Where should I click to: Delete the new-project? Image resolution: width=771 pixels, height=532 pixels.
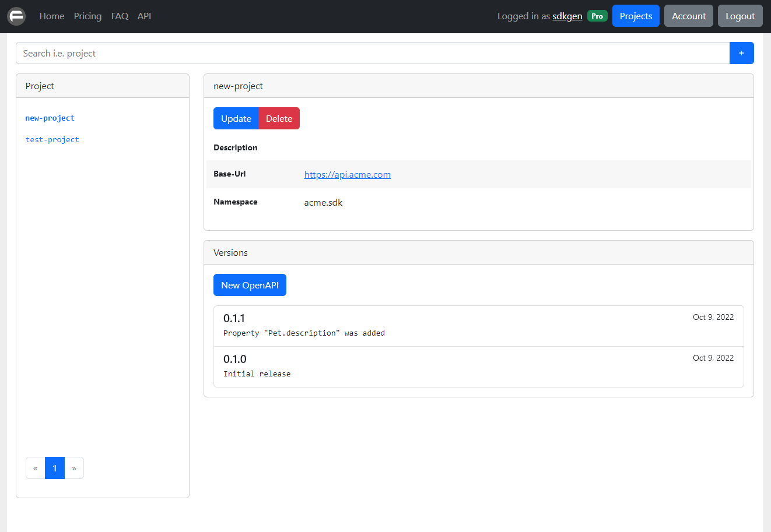pos(279,118)
